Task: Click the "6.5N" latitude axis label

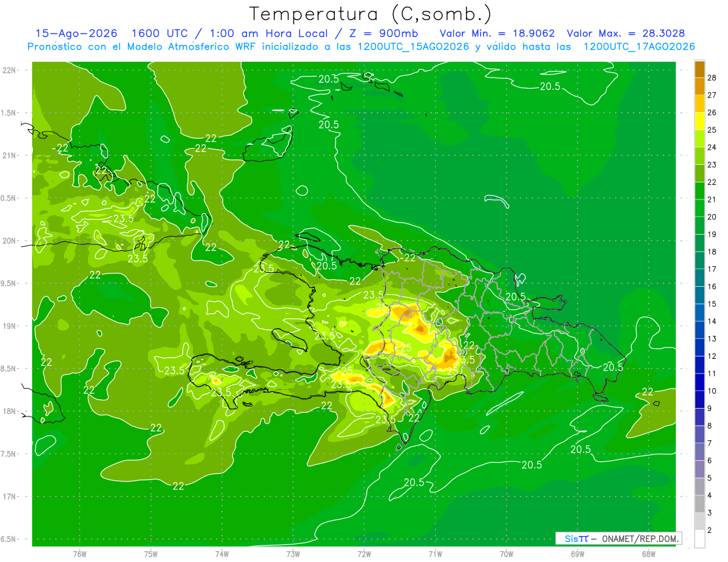Action: (9, 540)
